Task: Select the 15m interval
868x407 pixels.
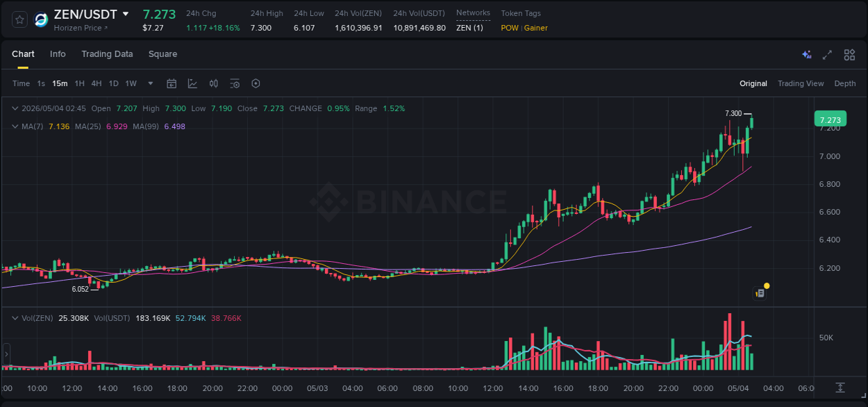Action: point(60,83)
